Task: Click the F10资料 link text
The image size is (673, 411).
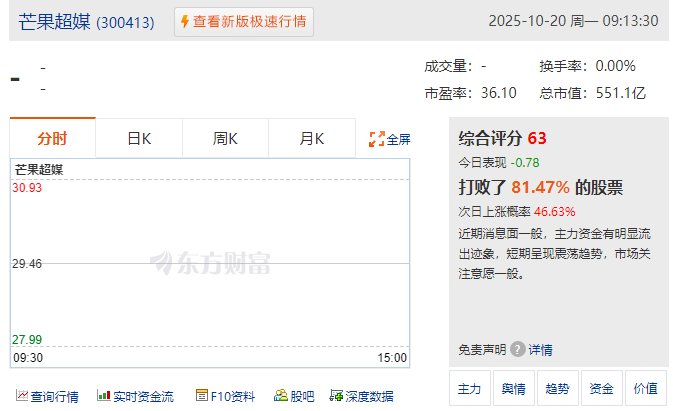Action: click(233, 396)
